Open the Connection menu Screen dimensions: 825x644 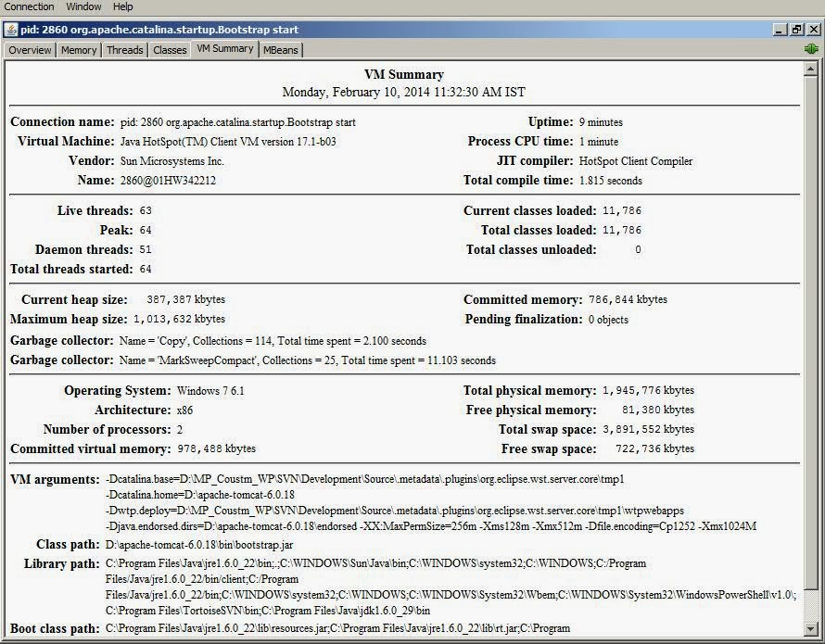tap(29, 6)
